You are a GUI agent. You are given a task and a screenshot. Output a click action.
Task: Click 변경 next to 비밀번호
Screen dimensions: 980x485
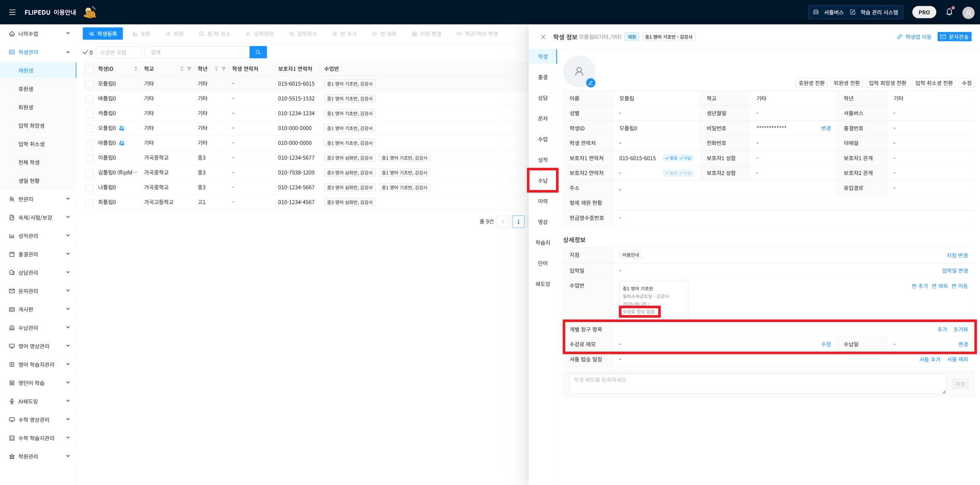point(826,129)
